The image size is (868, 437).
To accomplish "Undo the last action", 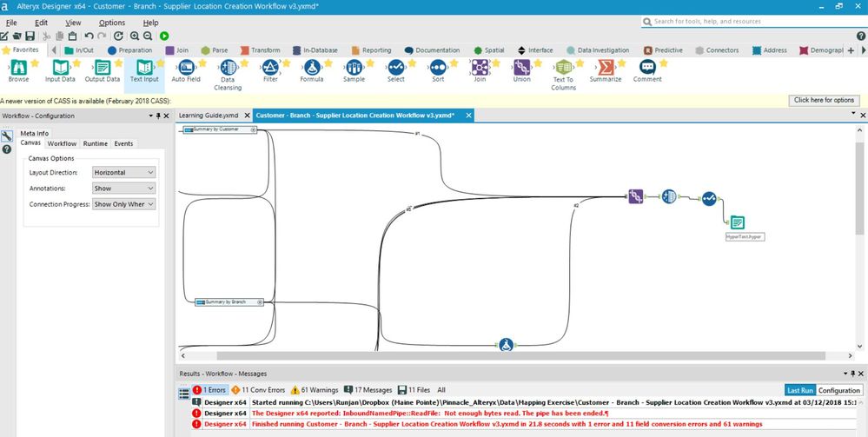I will [89, 36].
